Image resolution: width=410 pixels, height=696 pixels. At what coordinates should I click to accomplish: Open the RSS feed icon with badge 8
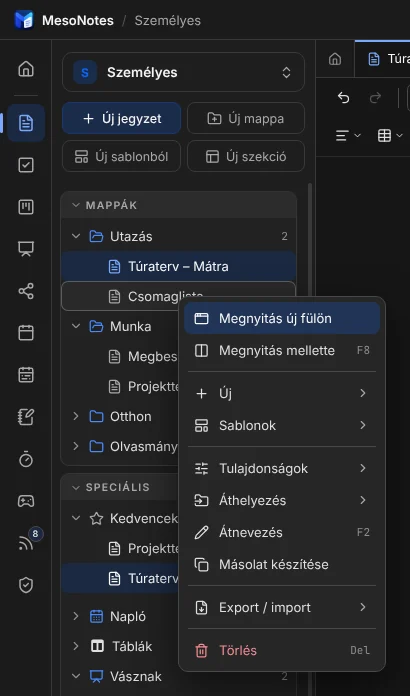point(26,543)
